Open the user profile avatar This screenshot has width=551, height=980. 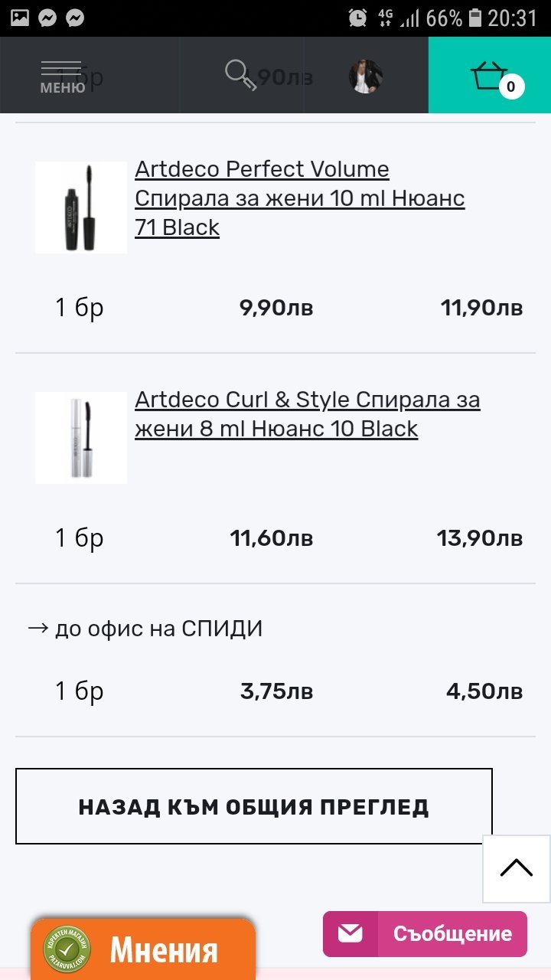366,76
